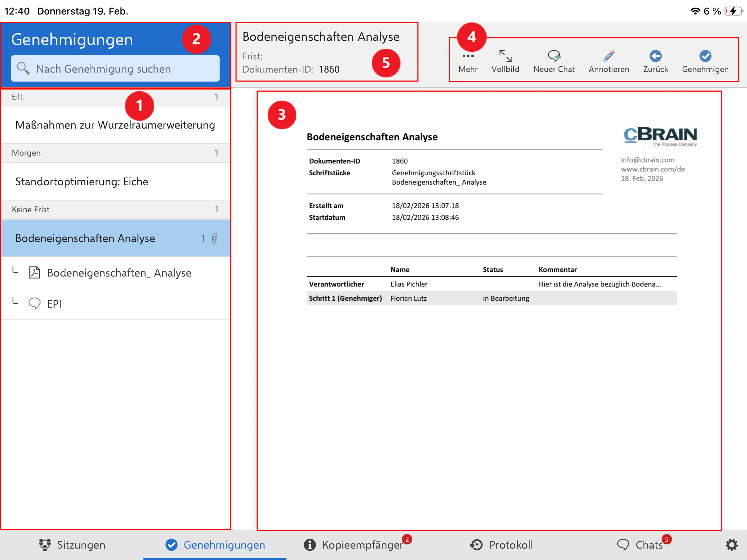Click the paperclip attachment icon

click(x=215, y=239)
